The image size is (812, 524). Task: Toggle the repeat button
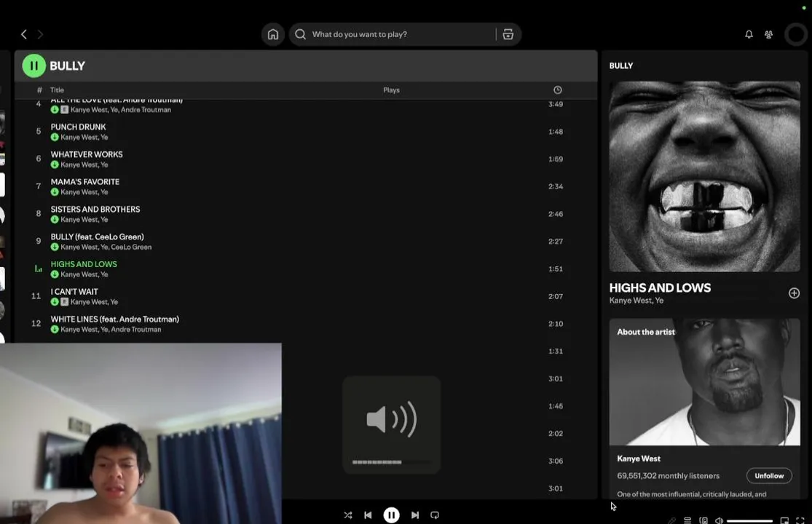[435, 515]
